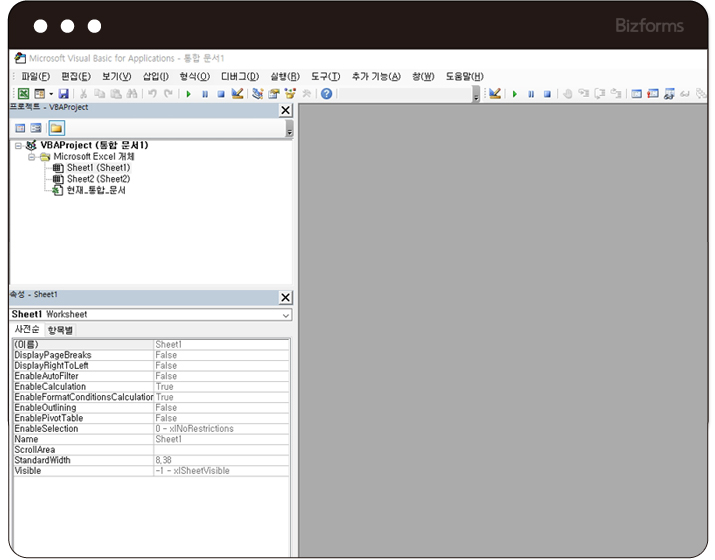Click the Save icon in the toolbar

(x=64, y=94)
